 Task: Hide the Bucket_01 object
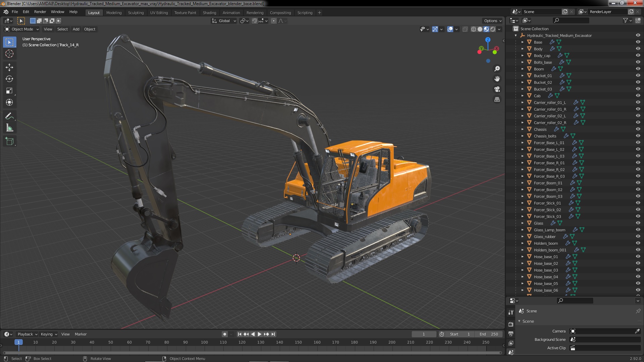click(638, 76)
